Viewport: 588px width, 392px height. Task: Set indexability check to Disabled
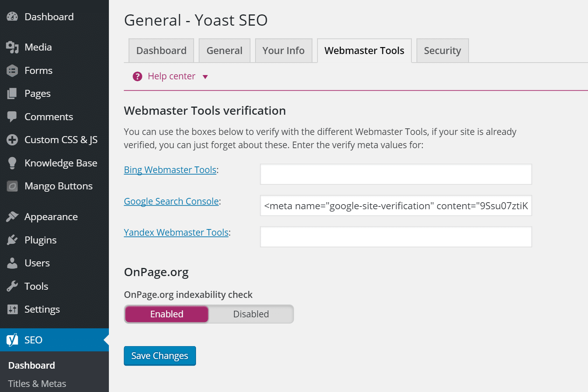tap(251, 314)
